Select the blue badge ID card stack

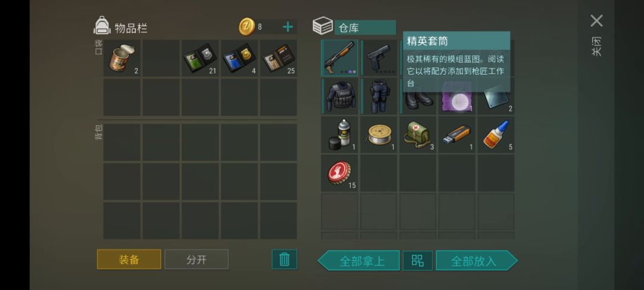[240, 57]
